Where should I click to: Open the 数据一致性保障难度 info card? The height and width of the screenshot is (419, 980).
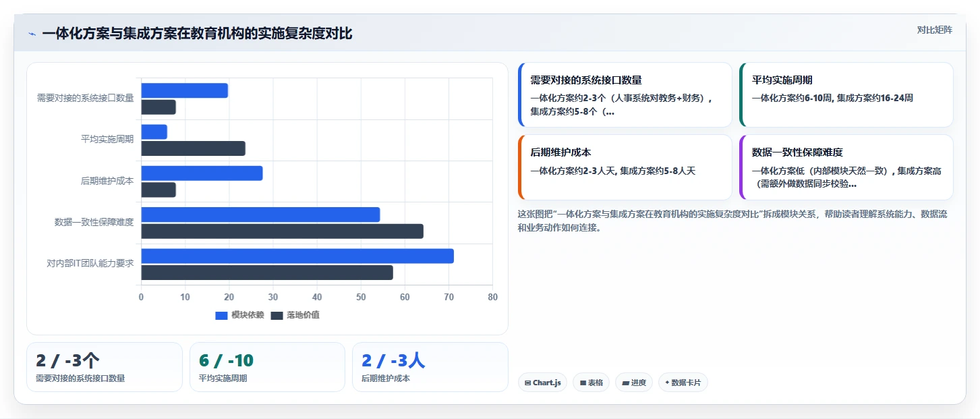[846, 167]
